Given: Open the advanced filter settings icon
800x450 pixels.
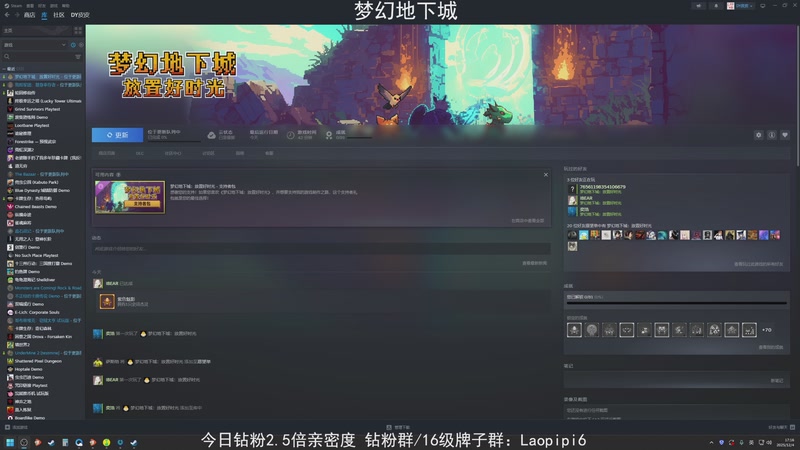Looking at the screenshot, I should coord(78,57).
